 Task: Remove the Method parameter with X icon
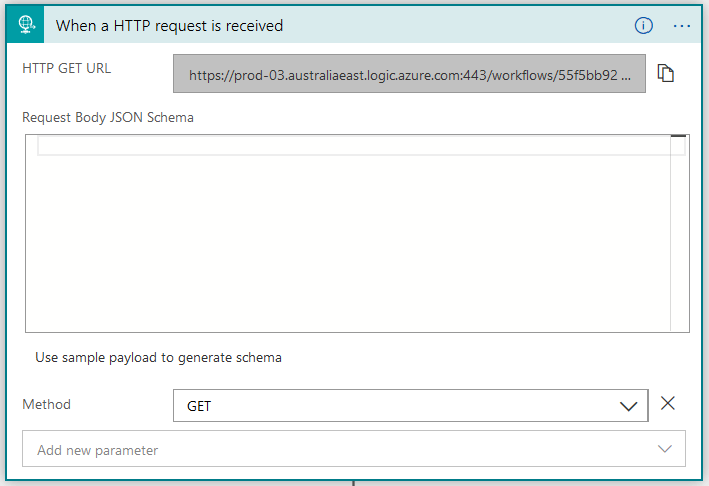pyautogui.click(x=668, y=404)
